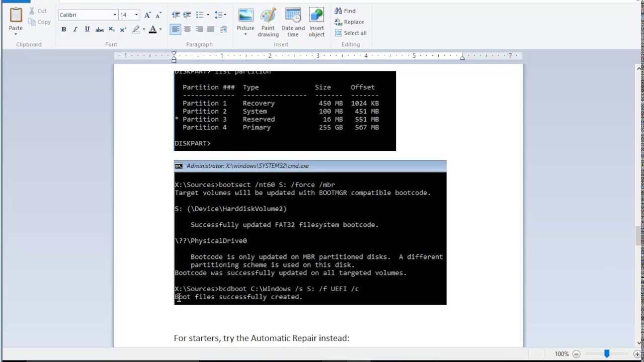Click the Paste clipboard icon
This screenshot has height=362, width=644.
pos(16,15)
